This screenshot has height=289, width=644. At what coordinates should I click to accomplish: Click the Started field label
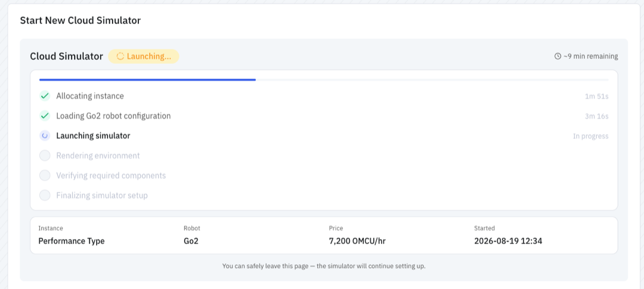pyautogui.click(x=485, y=228)
